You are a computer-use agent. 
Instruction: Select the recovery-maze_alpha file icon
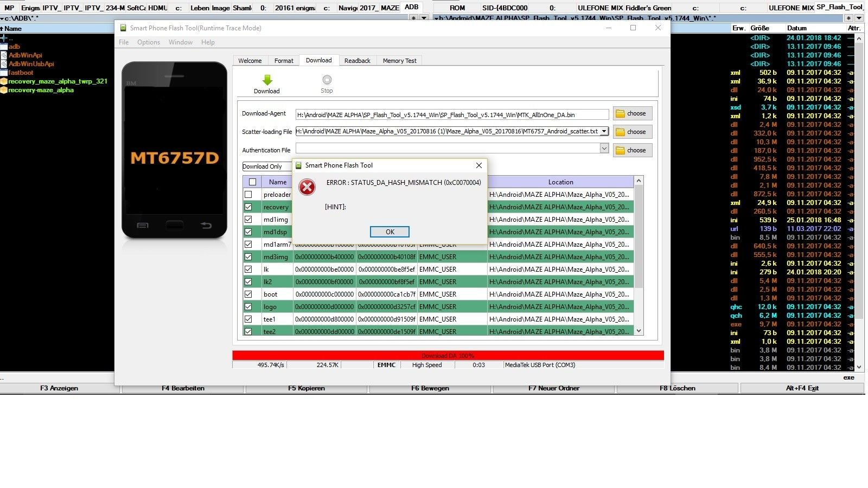point(4,90)
